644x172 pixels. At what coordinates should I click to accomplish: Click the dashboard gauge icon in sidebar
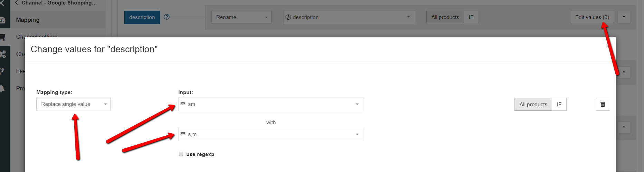coord(3,20)
